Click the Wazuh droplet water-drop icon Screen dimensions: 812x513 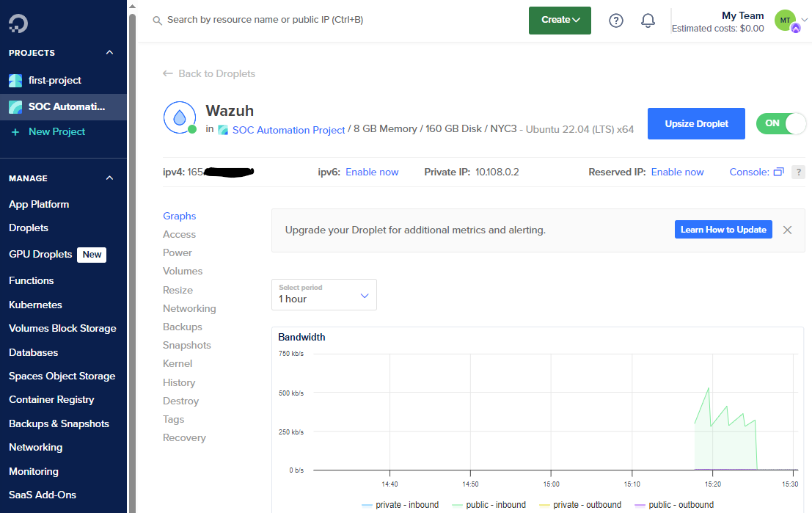(179, 117)
